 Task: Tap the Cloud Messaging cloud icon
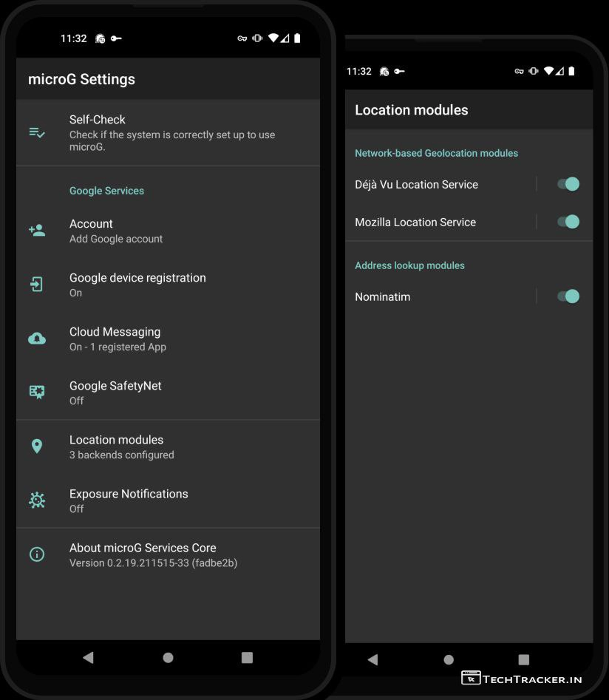tap(37, 339)
